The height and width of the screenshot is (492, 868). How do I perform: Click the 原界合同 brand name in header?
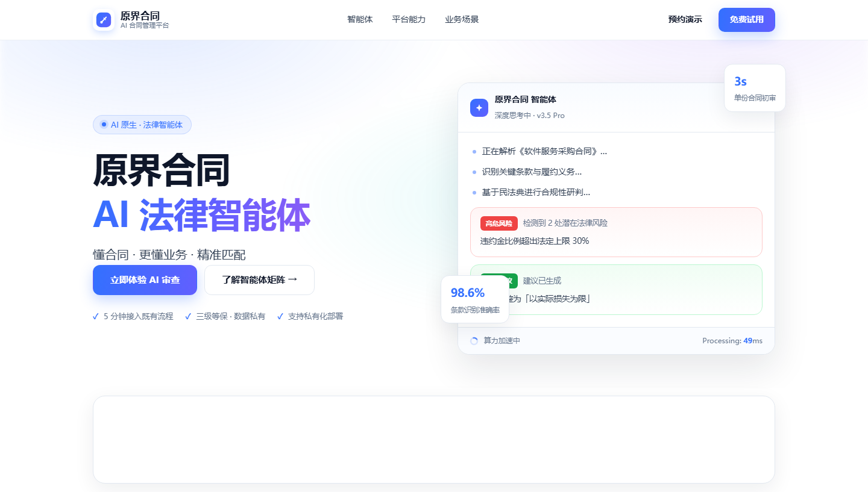tap(140, 16)
